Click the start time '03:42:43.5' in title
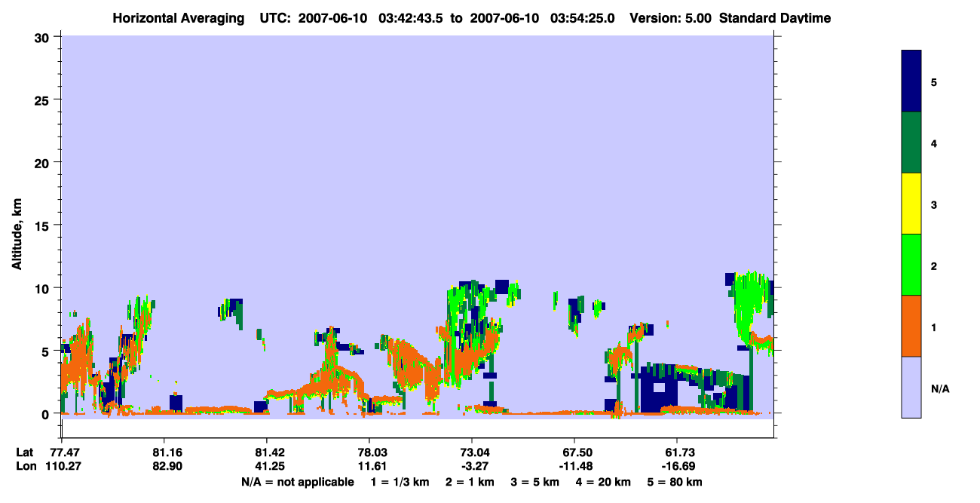Image resolution: width=980 pixels, height=503 pixels. (412, 18)
